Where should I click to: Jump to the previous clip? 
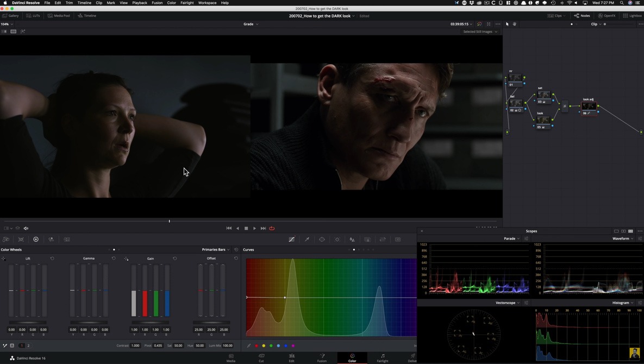229,228
